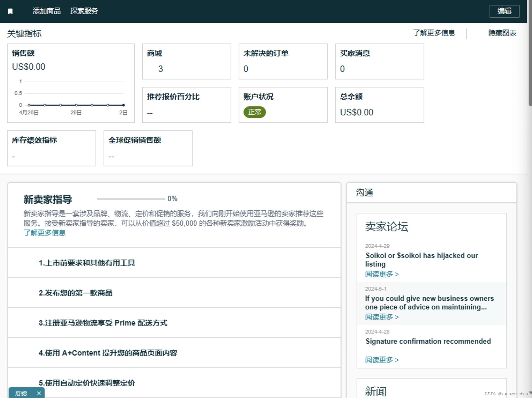532x398 pixels.
Task: Click the bookmark icon in top bar
Action: 10,11
